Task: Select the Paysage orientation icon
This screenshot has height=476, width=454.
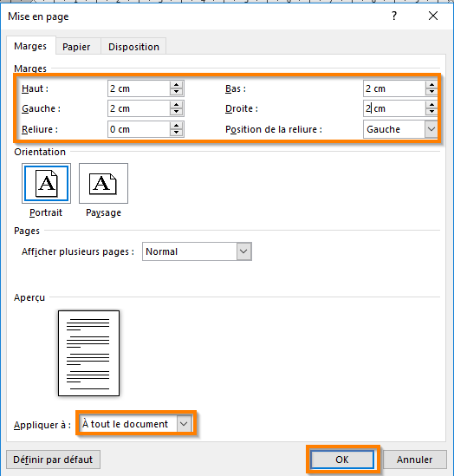Action: pyautogui.click(x=103, y=183)
